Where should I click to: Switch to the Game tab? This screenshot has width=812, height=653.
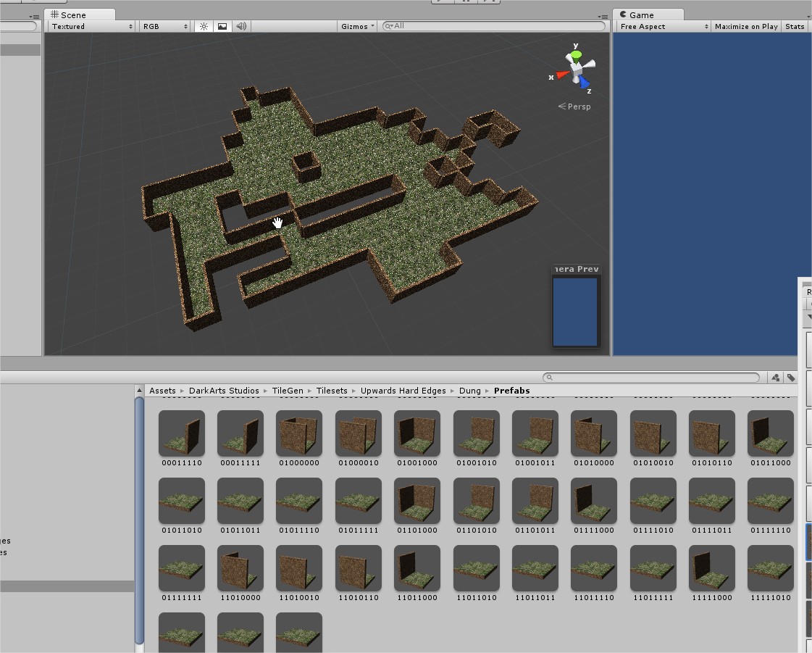pos(643,14)
